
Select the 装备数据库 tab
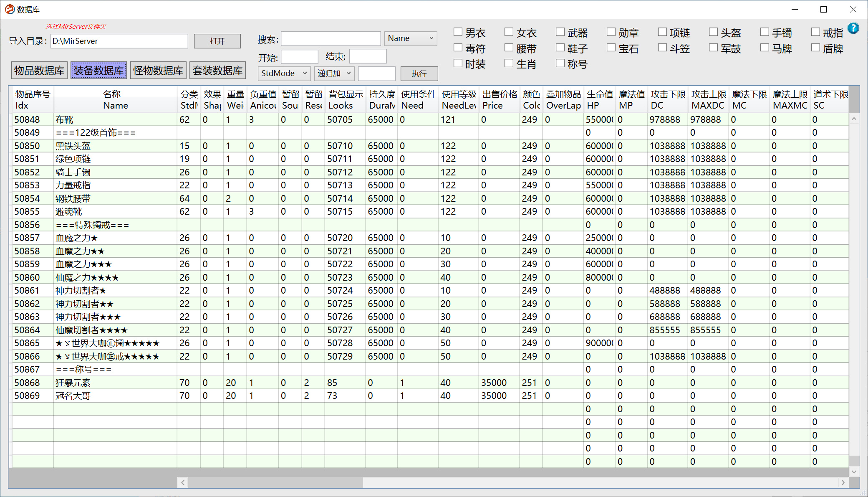(x=98, y=70)
